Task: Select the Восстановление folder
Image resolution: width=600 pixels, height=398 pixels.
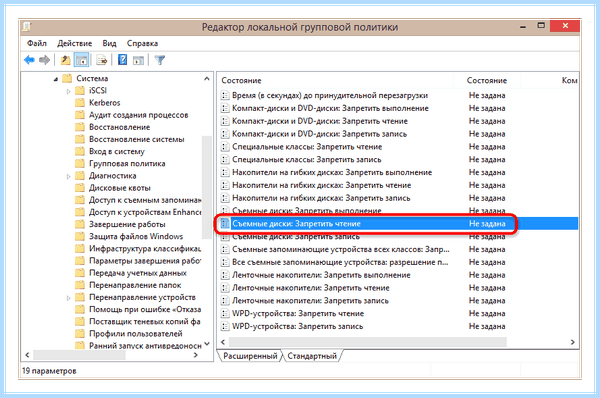Action: pyautogui.click(x=119, y=127)
